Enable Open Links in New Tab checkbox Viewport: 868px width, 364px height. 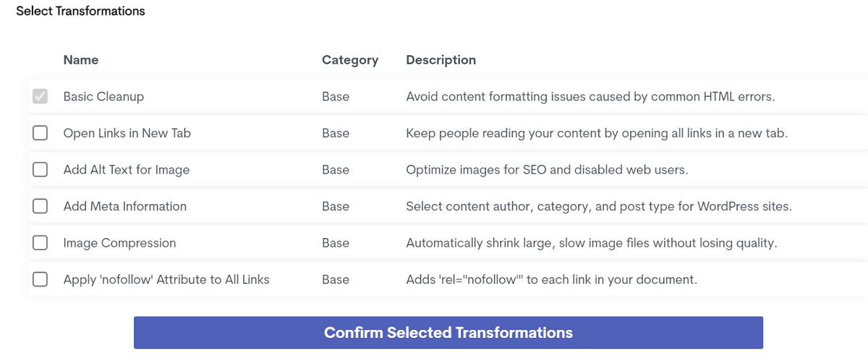point(41,133)
